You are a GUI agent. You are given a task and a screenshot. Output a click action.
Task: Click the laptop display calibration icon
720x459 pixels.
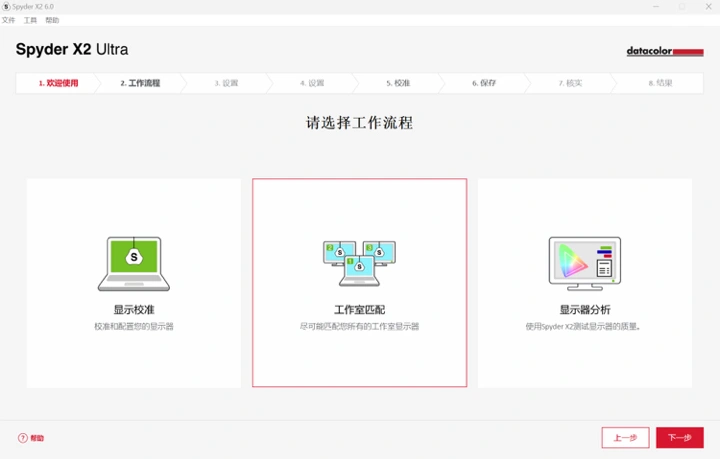coord(134,264)
